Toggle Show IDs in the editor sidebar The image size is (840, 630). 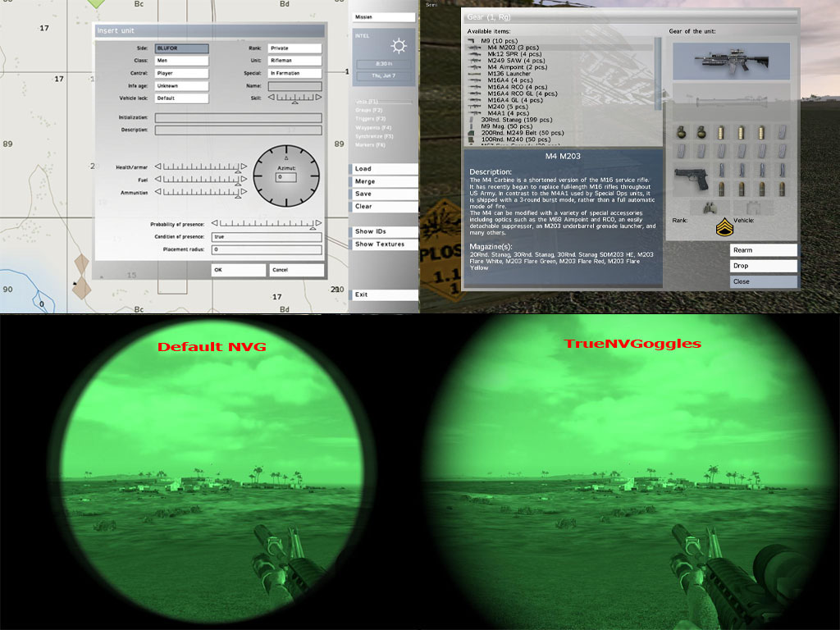(x=384, y=231)
